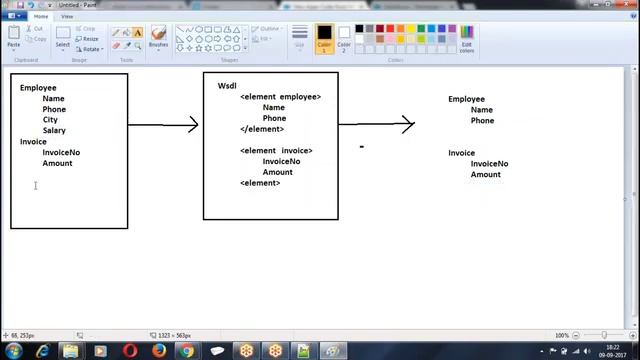The image size is (640, 360).
Task: Choose the Down arrow shape
Action: pos(180,48)
